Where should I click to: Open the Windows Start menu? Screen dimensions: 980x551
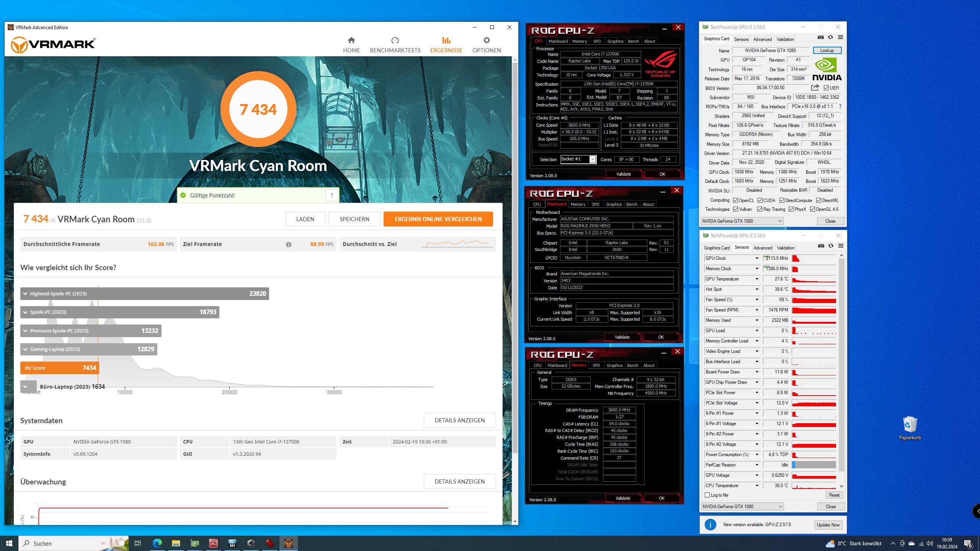9,543
